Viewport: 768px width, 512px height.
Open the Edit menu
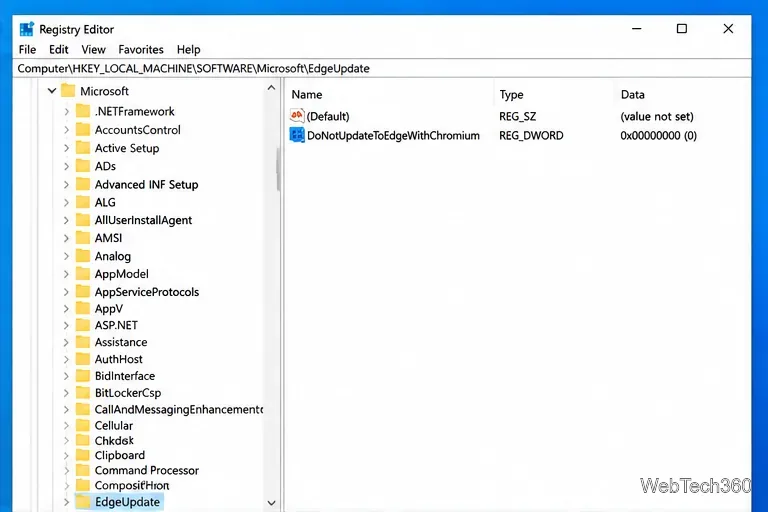click(58, 49)
